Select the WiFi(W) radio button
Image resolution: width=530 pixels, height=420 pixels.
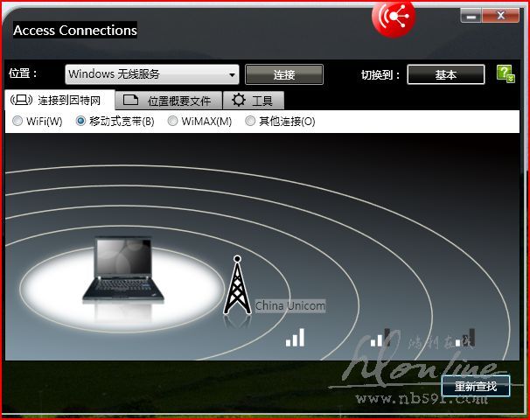click(x=17, y=122)
